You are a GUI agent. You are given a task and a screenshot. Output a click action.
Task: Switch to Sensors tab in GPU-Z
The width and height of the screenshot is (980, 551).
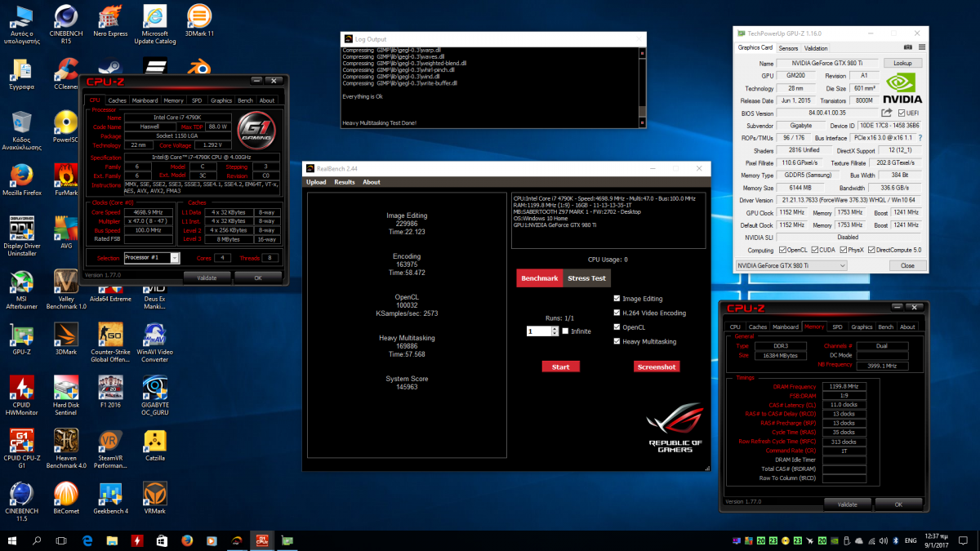(x=788, y=48)
